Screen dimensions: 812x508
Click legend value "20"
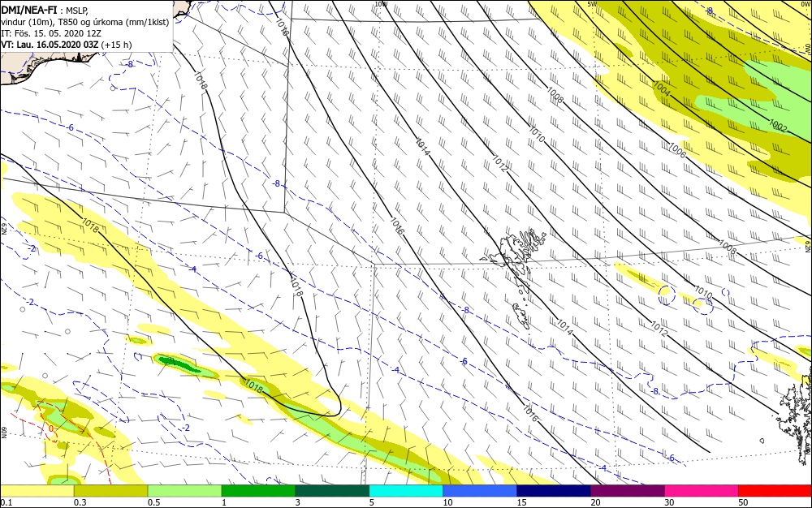click(x=595, y=502)
